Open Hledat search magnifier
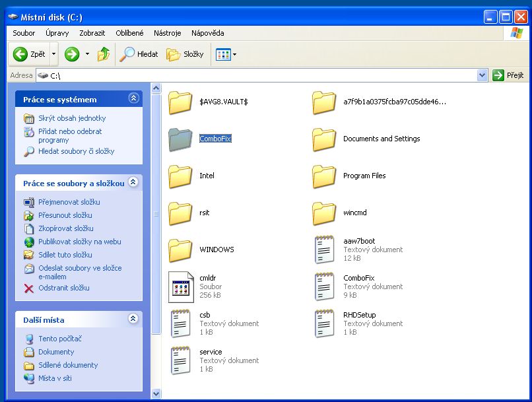The height and width of the screenshot is (402, 532). tap(127, 54)
